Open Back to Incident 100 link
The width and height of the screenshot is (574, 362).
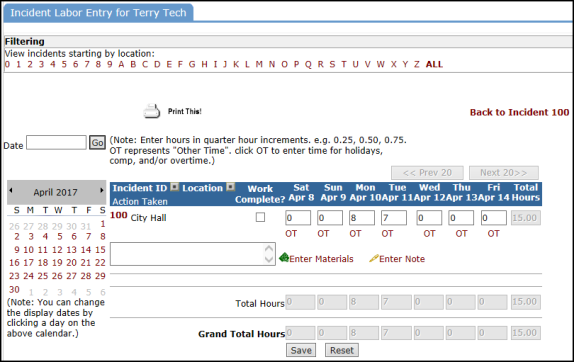tap(519, 112)
